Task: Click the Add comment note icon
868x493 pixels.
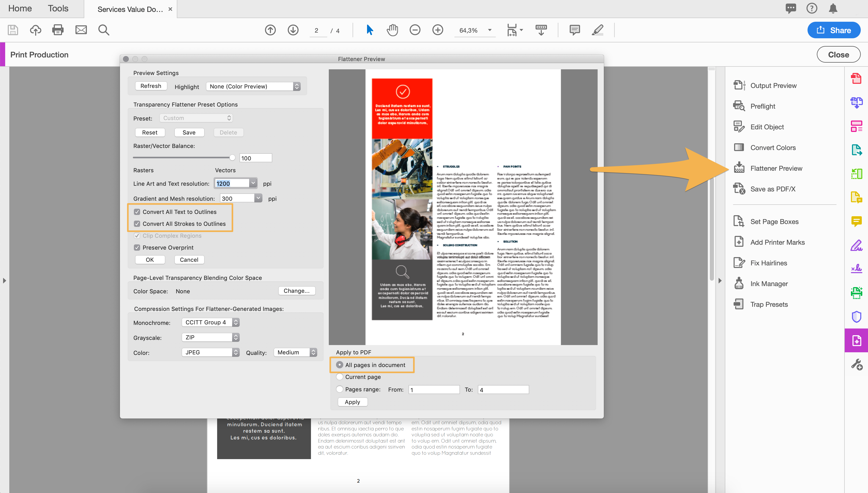Action: [574, 30]
